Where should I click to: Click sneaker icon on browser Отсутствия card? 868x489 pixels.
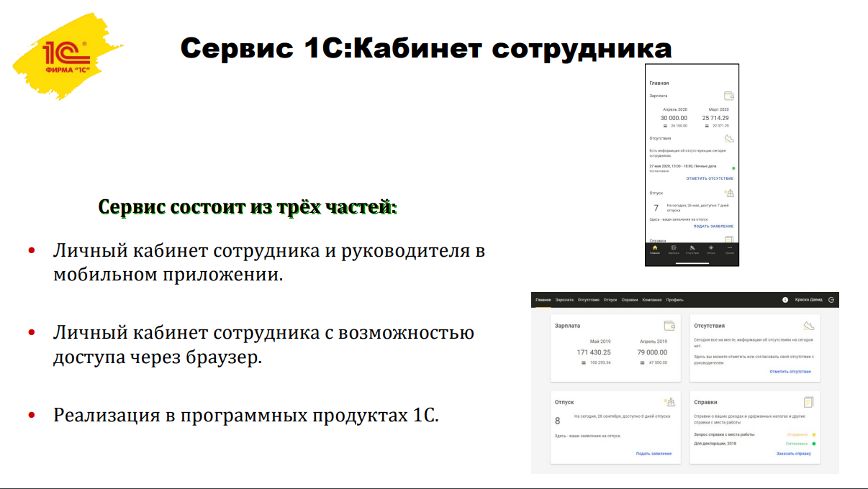coord(808,326)
